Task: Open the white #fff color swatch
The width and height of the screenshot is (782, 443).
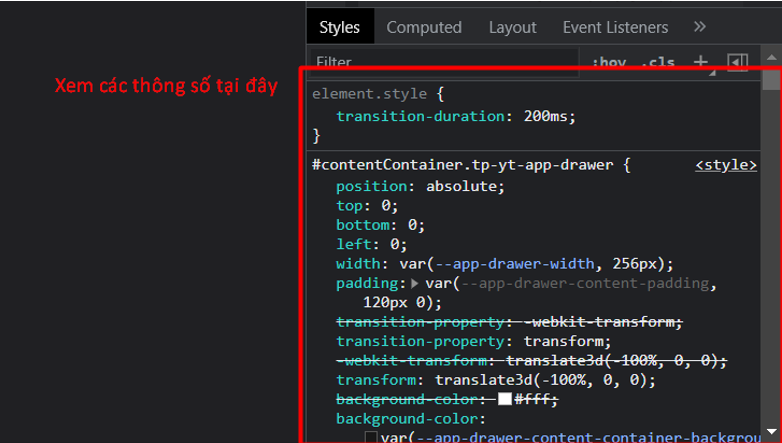Action: [505, 399]
